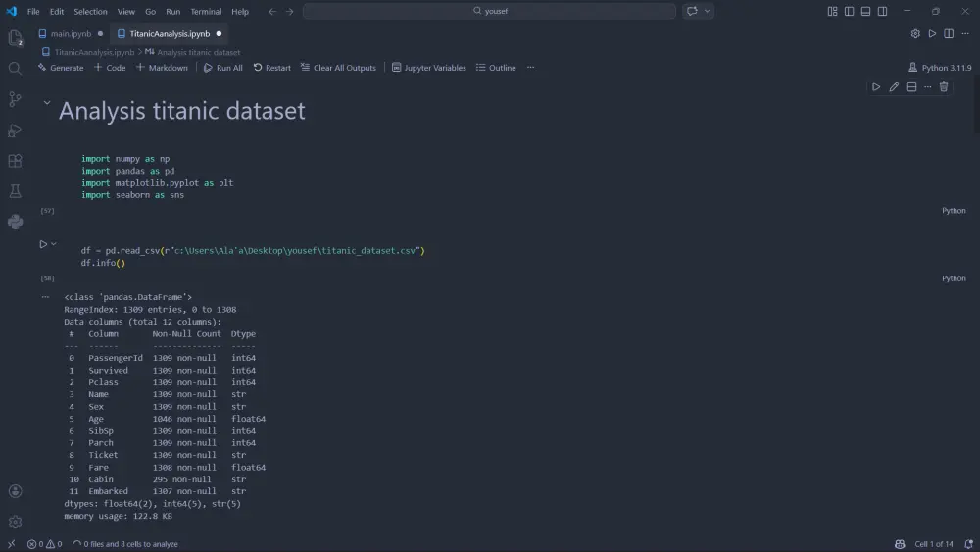Image resolution: width=980 pixels, height=552 pixels.
Task: Open the Selection menu
Action: coord(90,11)
